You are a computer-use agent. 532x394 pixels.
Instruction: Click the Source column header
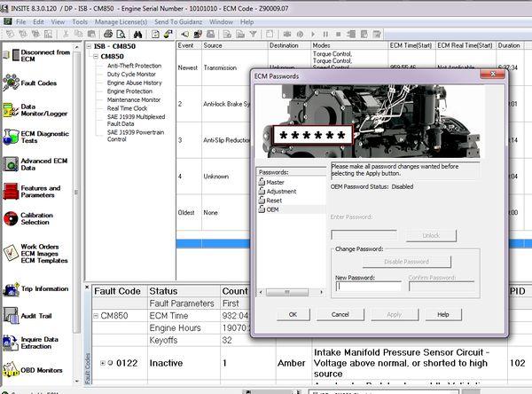coord(234,45)
